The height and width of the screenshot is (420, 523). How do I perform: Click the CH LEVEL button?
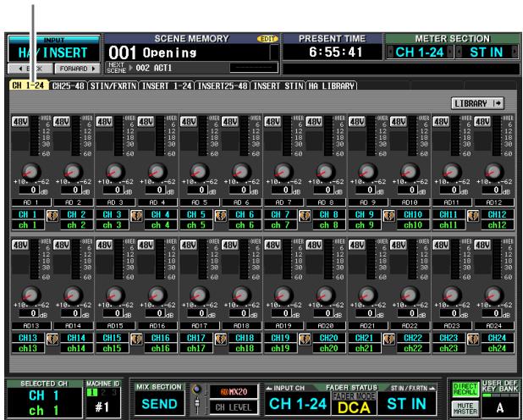pyautogui.click(x=233, y=407)
